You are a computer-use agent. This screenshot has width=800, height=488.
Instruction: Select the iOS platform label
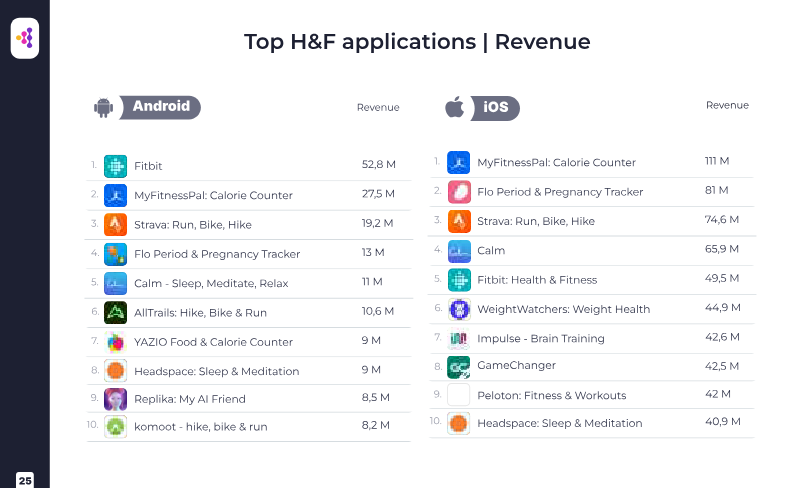point(496,108)
